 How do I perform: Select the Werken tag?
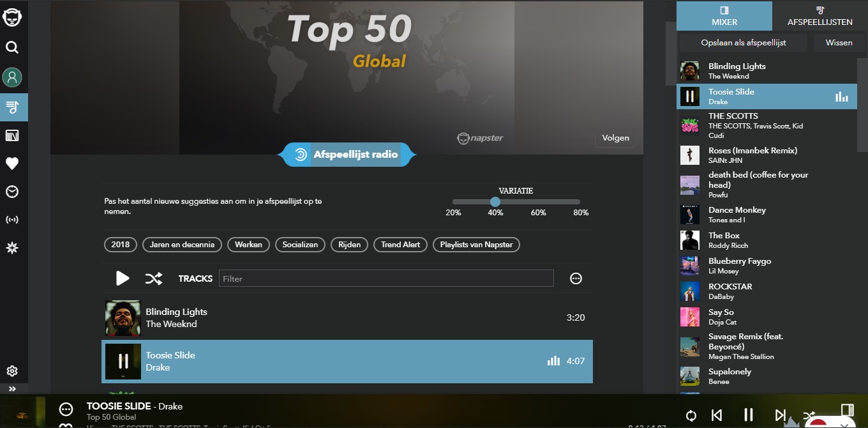coord(248,245)
